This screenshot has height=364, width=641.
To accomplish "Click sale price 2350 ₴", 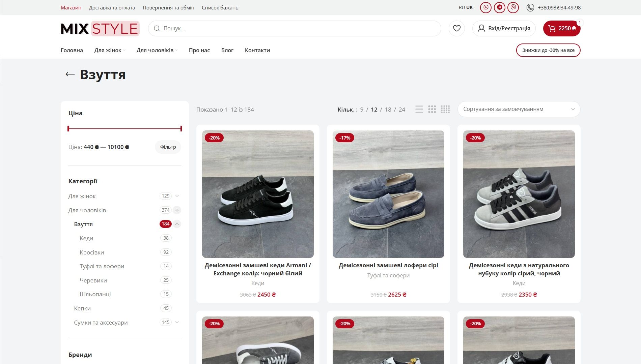I will click(x=528, y=295).
